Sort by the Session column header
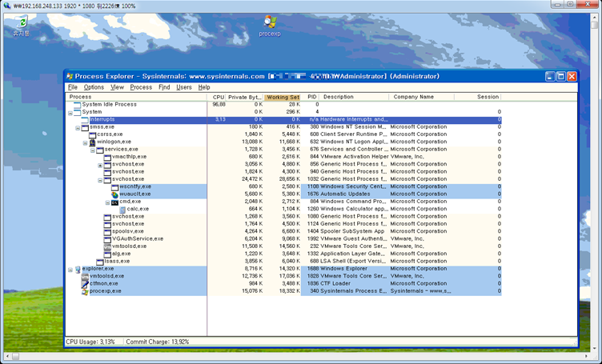The height and width of the screenshot is (364, 602). [478, 97]
